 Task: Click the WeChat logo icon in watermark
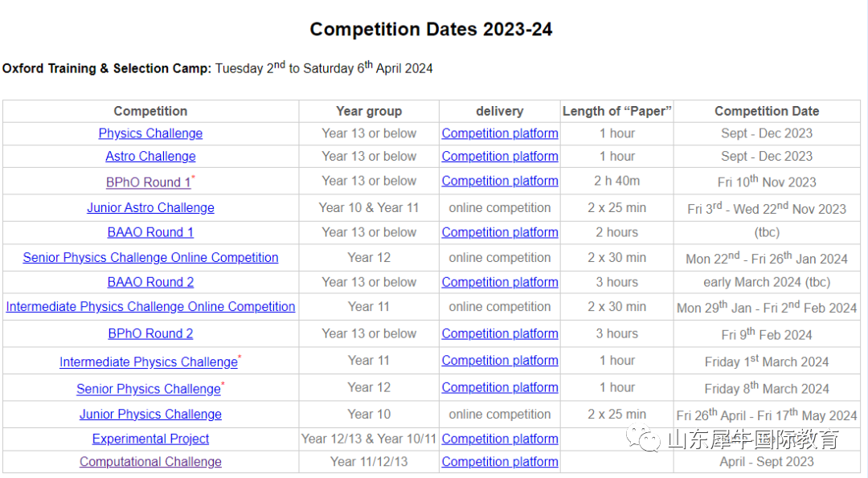pos(643,438)
